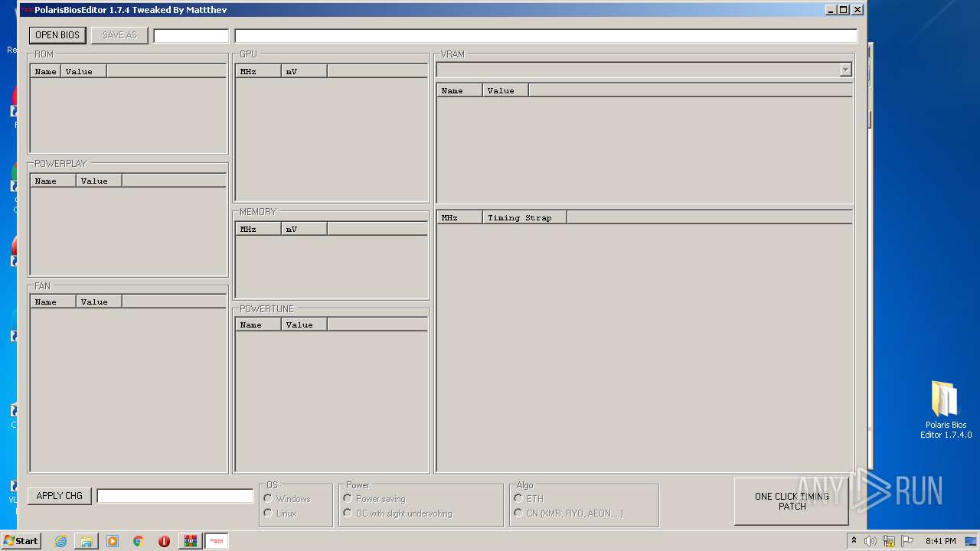Click the POWERPLAY table Name column header
This screenshot has width=980, height=551.
54,181
